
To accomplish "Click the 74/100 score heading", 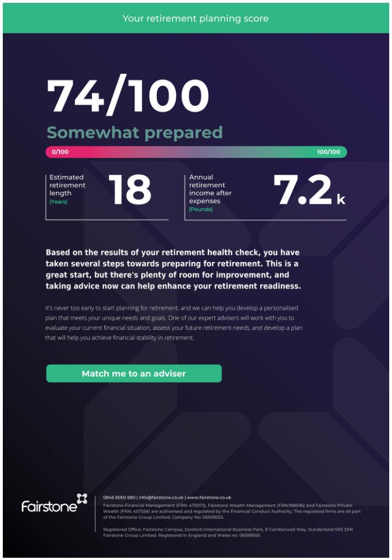I will [128, 96].
